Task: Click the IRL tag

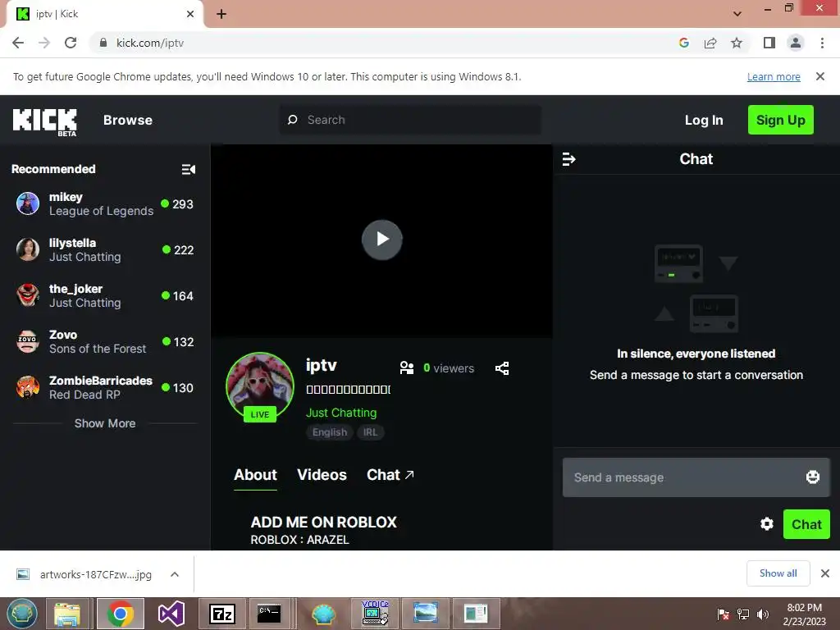Action: coord(370,432)
